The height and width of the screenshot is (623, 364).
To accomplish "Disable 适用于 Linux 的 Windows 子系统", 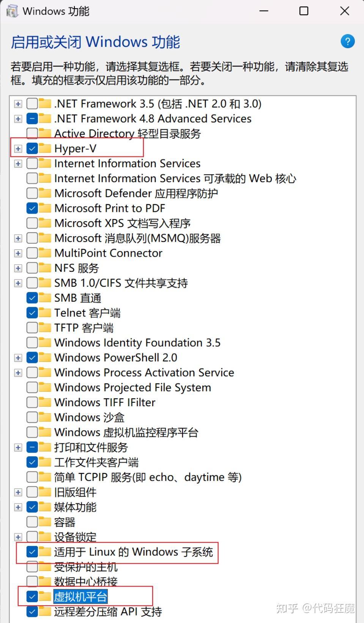I will (x=32, y=552).
